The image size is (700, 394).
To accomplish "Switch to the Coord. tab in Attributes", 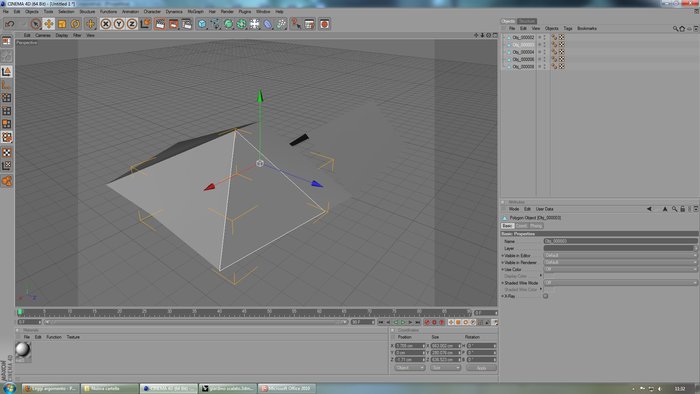I will [521, 226].
